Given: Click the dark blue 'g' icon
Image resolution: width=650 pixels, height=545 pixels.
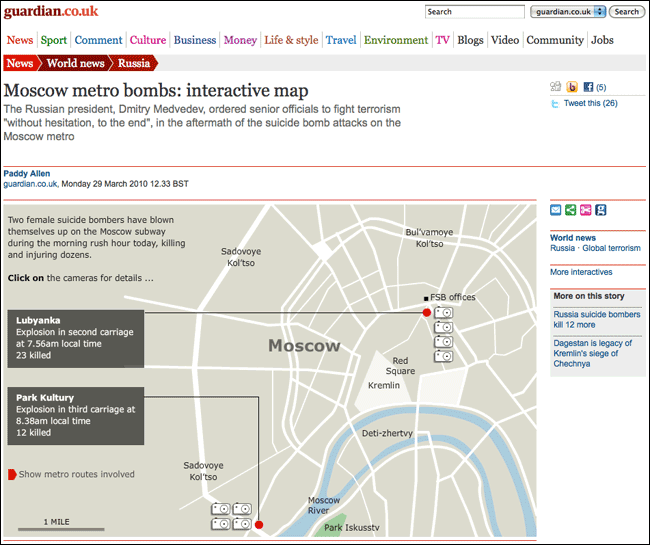Looking at the screenshot, I should [600, 210].
